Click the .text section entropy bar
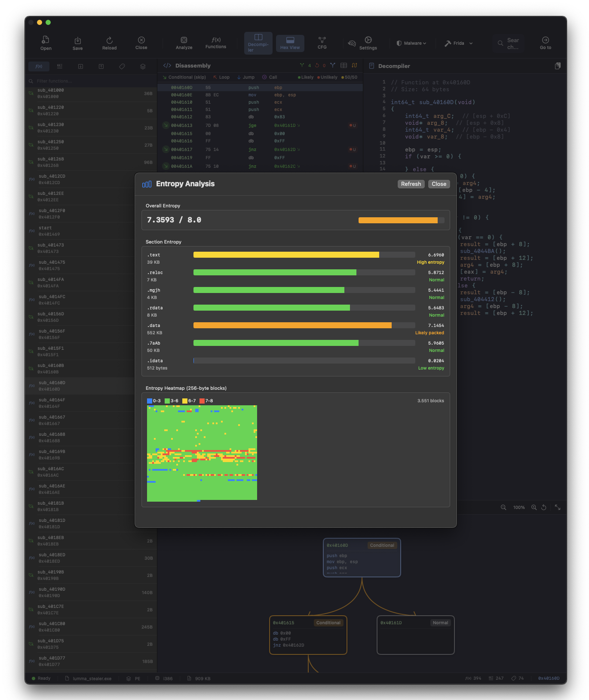This screenshot has width=589, height=700. (304, 255)
